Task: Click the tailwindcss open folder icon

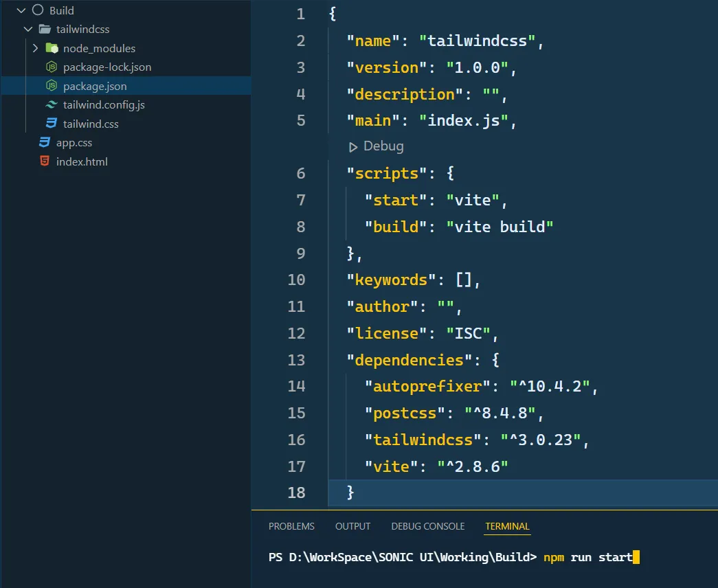Action: click(45, 30)
